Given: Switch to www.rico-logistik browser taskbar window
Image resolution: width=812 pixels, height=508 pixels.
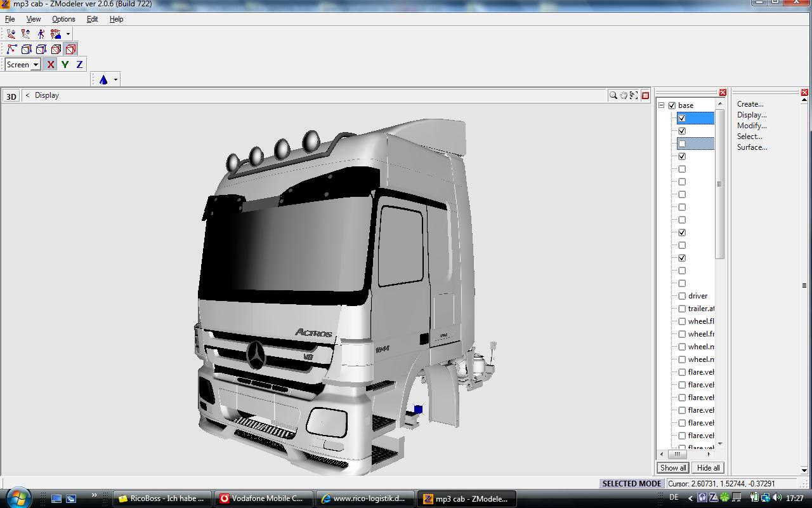Looking at the screenshot, I should coord(365,498).
